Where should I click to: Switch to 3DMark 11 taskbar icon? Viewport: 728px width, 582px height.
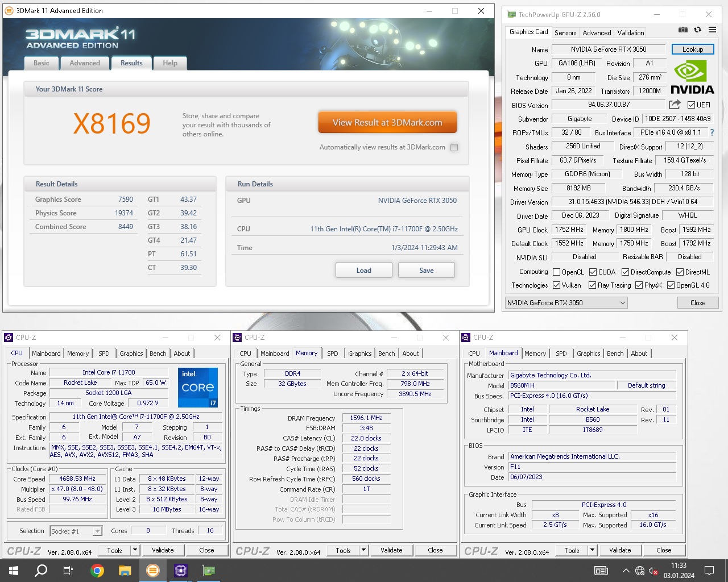pyautogui.click(x=153, y=571)
